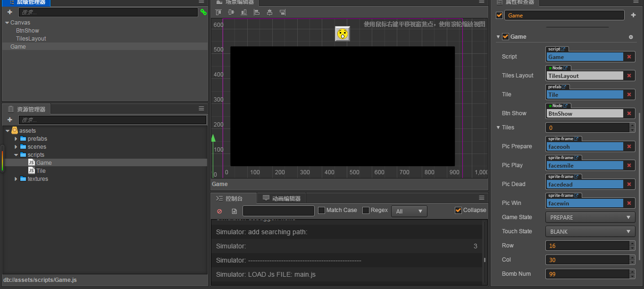Expand the prefabs folder

pyautogui.click(x=16, y=139)
